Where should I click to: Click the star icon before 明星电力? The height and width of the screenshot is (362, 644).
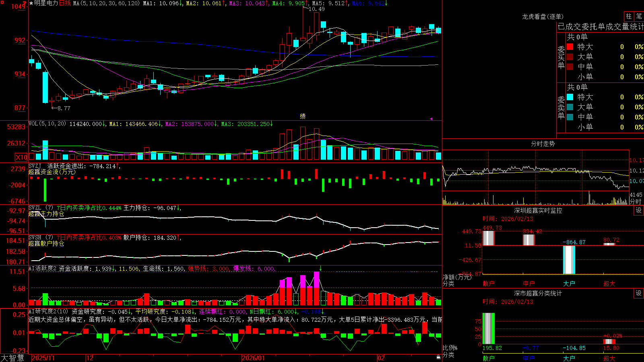tap(31, 3)
